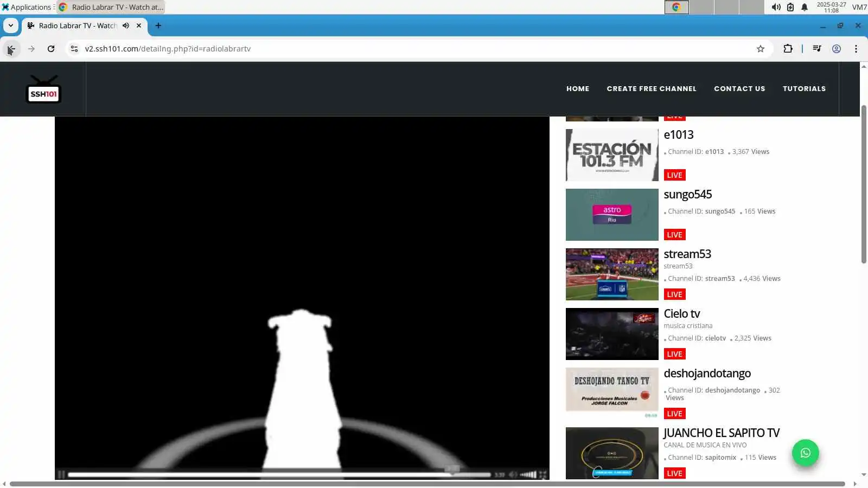The height and width of the screenshot is (488, 868).
Task: Click the astro Ria thumbnail
Action: [x=612, y=215]
